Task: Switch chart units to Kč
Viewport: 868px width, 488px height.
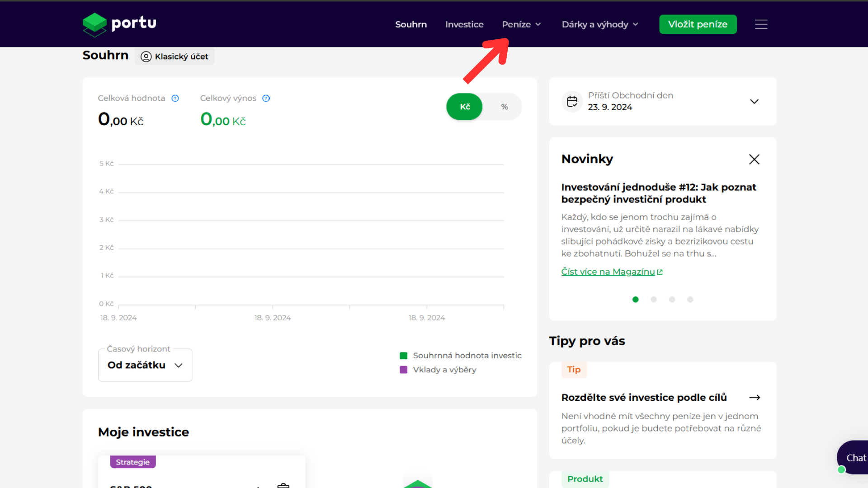Action: [465, 107]
